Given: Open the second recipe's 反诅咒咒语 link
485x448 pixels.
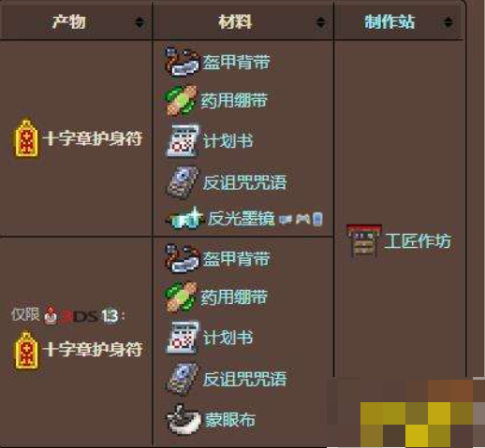Looking at the screenshot, I should [244, 379].
